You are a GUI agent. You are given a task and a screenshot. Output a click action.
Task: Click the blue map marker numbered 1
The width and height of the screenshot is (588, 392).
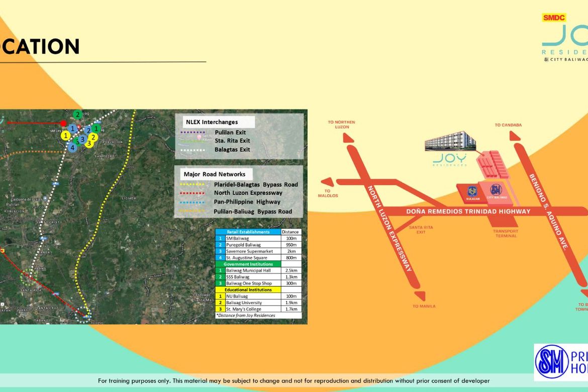click(x=72, y=129)
